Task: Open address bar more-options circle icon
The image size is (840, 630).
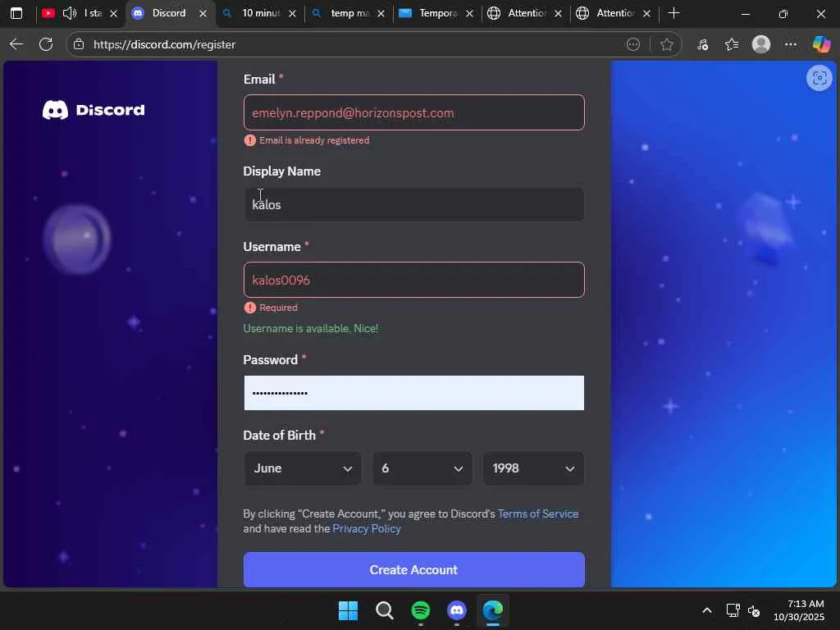Action: (633, 44)
